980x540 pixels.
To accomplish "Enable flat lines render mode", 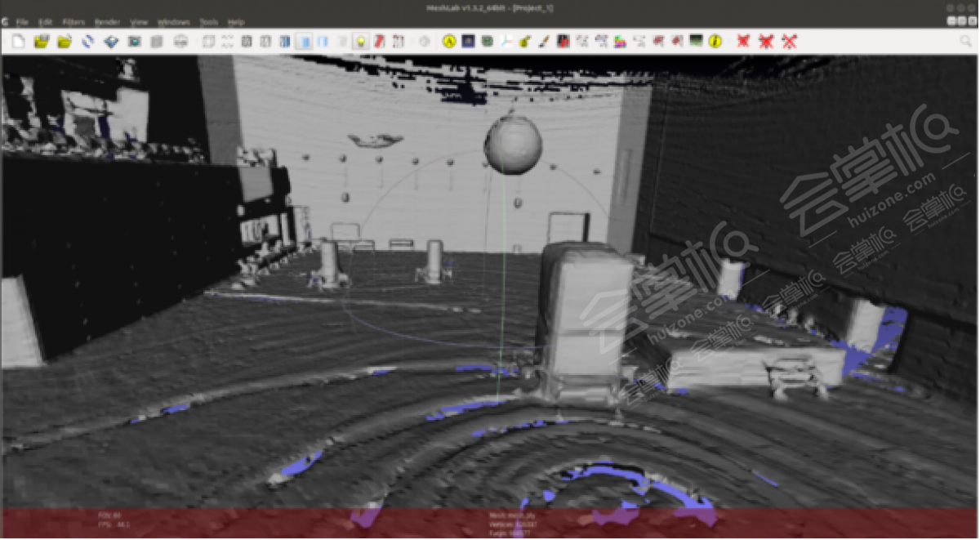I will coord(284,41).
